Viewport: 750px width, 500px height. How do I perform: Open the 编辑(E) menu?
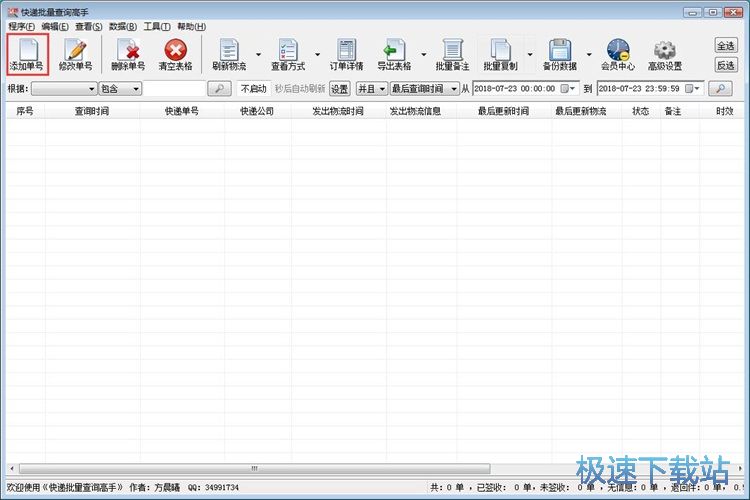[x=55, y=26]
